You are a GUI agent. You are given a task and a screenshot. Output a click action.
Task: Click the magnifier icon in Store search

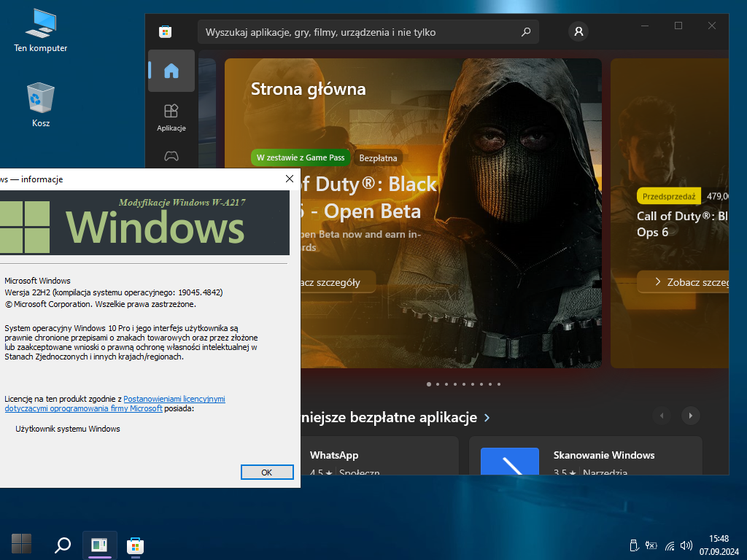click(x=525, y=32)
